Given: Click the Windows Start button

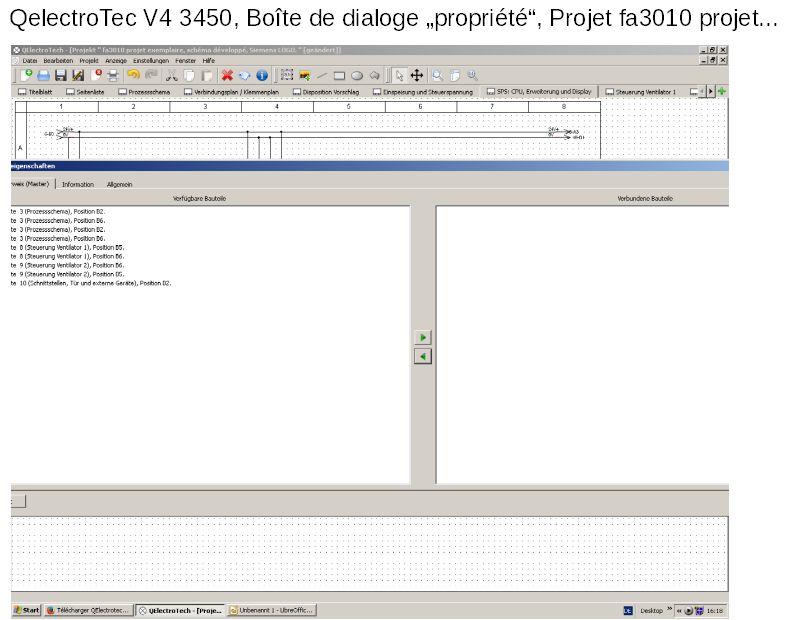Looking at the screenshot, I should (27, 610).
